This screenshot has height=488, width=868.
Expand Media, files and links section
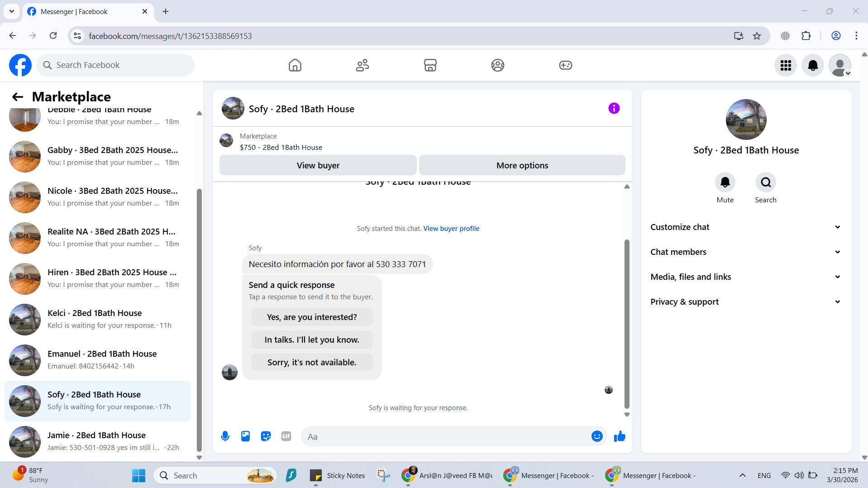tap(746, 277)
